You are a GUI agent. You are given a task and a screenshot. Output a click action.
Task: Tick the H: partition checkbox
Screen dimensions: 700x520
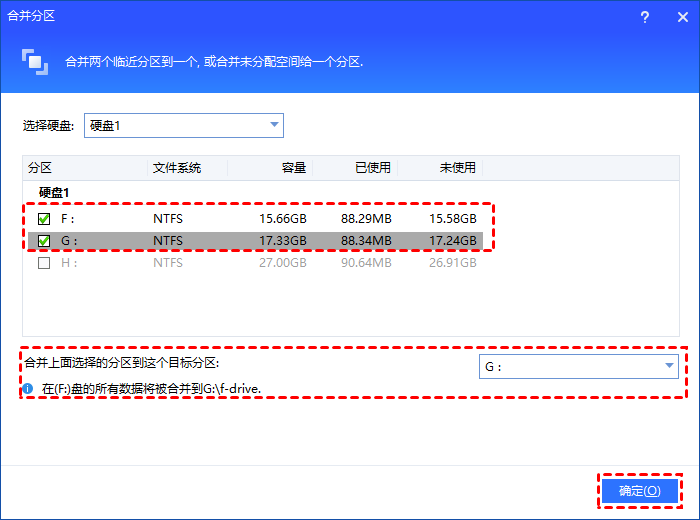(43, 263)
